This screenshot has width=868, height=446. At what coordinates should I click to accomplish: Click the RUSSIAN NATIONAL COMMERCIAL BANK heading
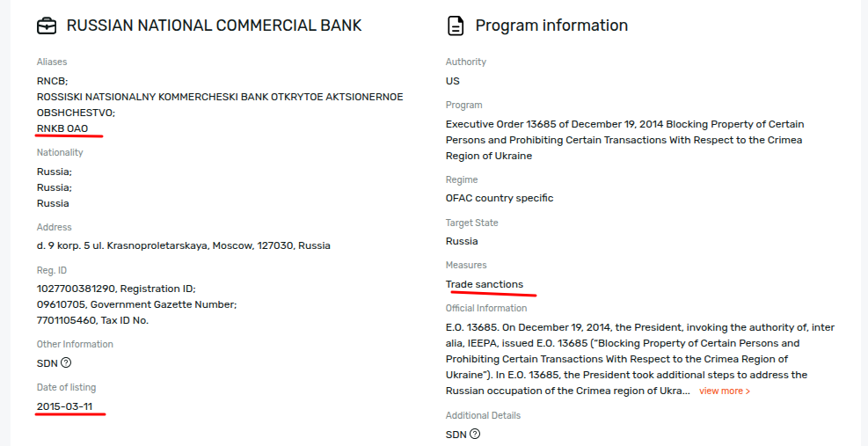214,26
